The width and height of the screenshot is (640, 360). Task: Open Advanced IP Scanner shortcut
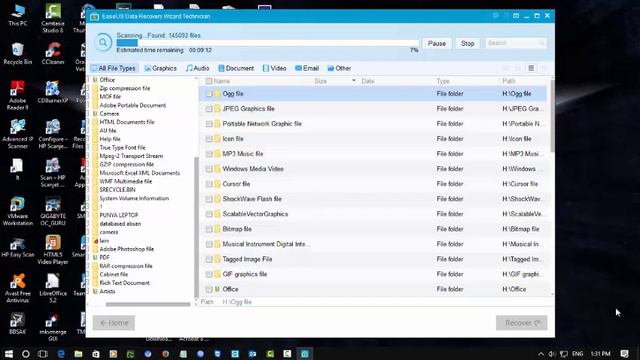[x=18, y=134]
